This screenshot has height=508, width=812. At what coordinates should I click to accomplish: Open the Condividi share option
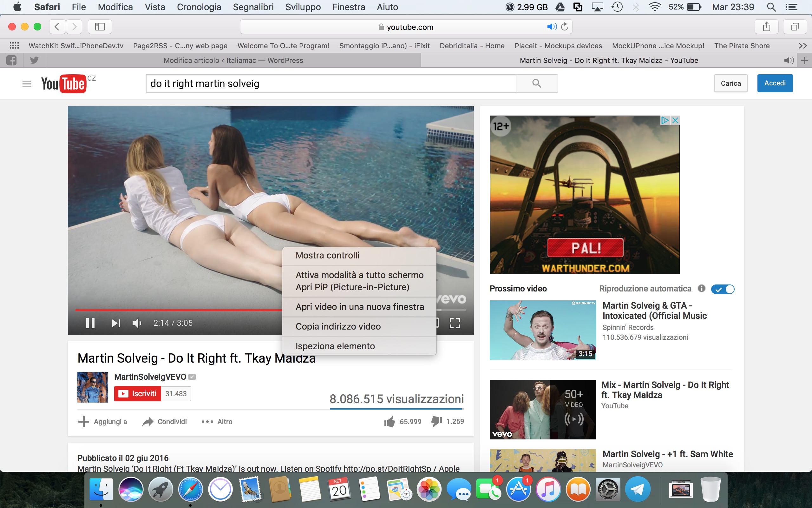[x=164, y=422]
